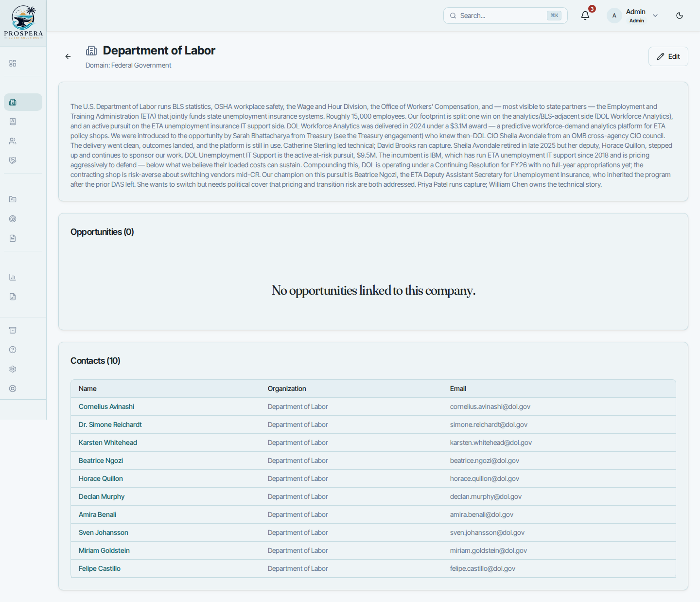The height and width of the screenshot is (602, 700).
Task: Click Organization cell in Felipe Castillo row
Action: [x=297, y=568]
